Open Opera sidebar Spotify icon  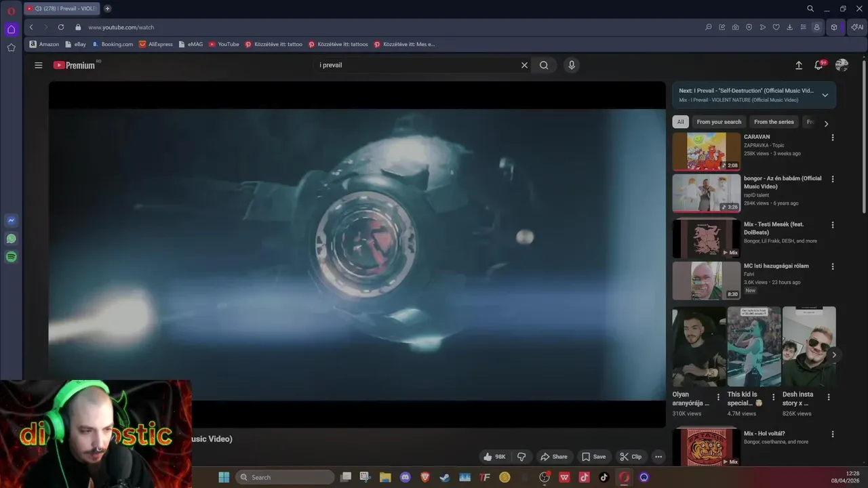coord(11,257)
